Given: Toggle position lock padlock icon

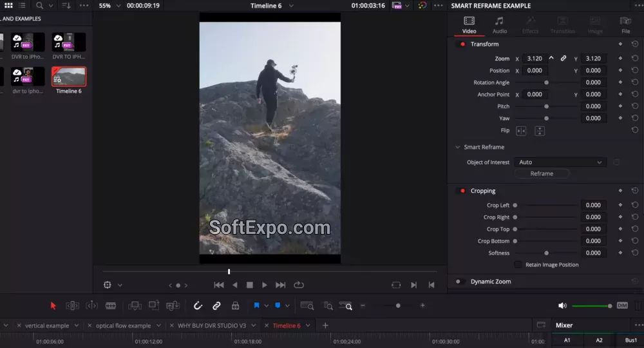Looking at the screenshot, I should (x=235, y=305).
